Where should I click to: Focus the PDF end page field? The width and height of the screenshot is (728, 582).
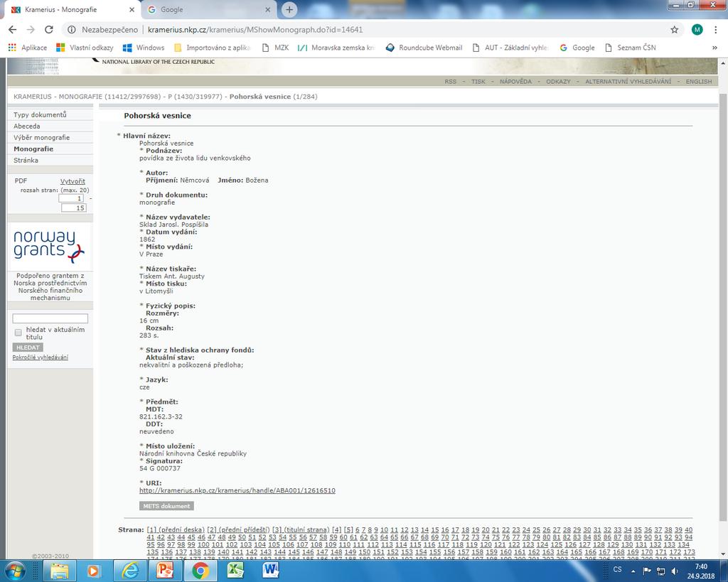(x=74, y=208)
